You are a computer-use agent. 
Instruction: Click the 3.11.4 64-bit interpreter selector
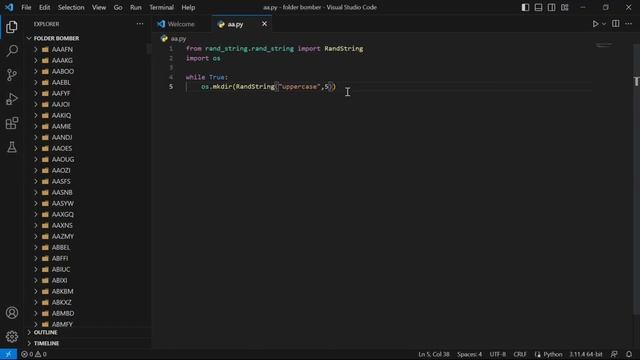tap(586, 354)
